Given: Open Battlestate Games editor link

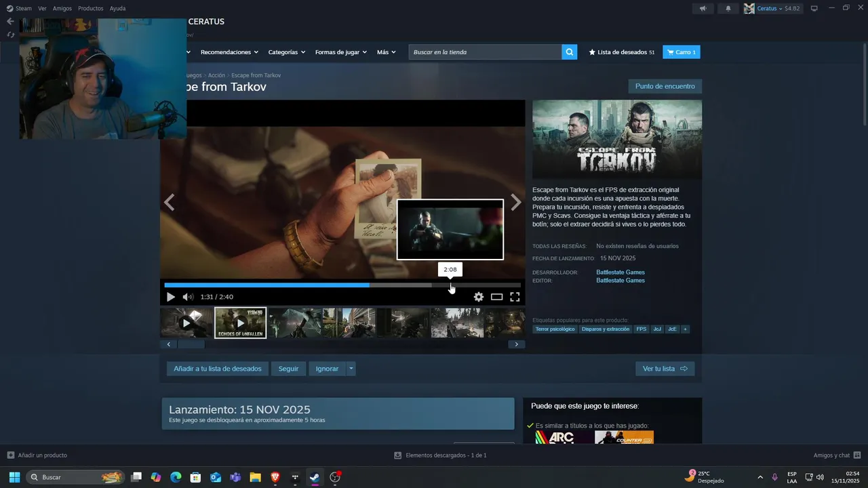Looking at the screenshot, I should pos(620,281).
